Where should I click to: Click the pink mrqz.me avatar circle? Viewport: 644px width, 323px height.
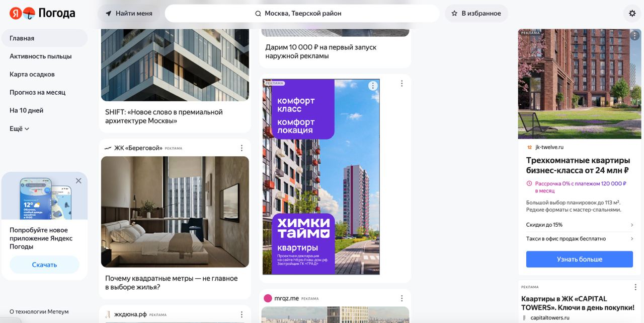pos(268,298)
